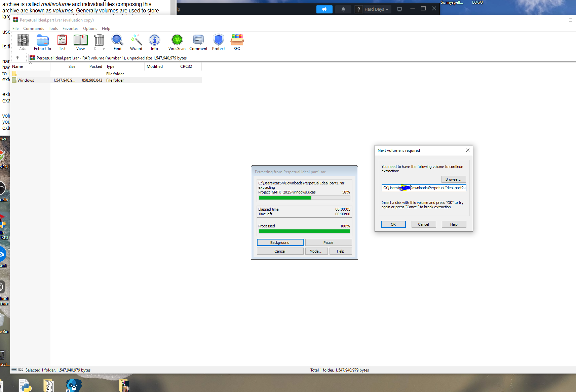Image resolution: width=576 pixels, height=392 pixels.
Task: Click Cancel in the Next volume dialog
Action: (424, 224)
